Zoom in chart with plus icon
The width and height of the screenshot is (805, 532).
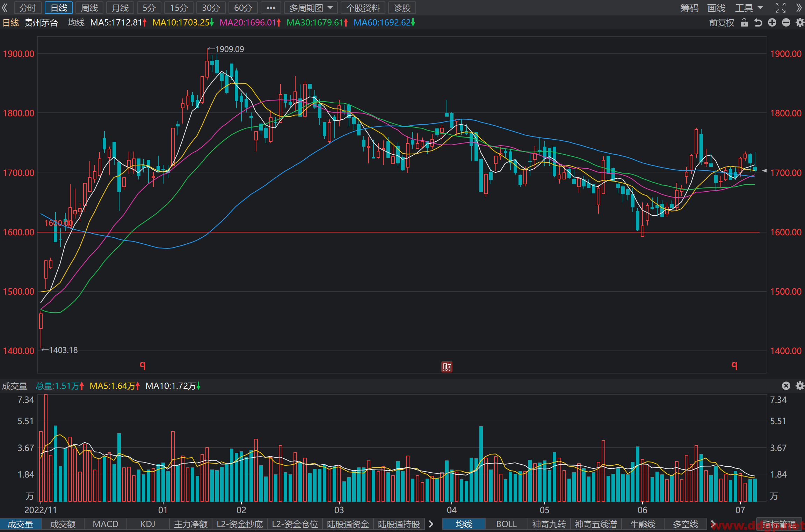click(772, 23)
